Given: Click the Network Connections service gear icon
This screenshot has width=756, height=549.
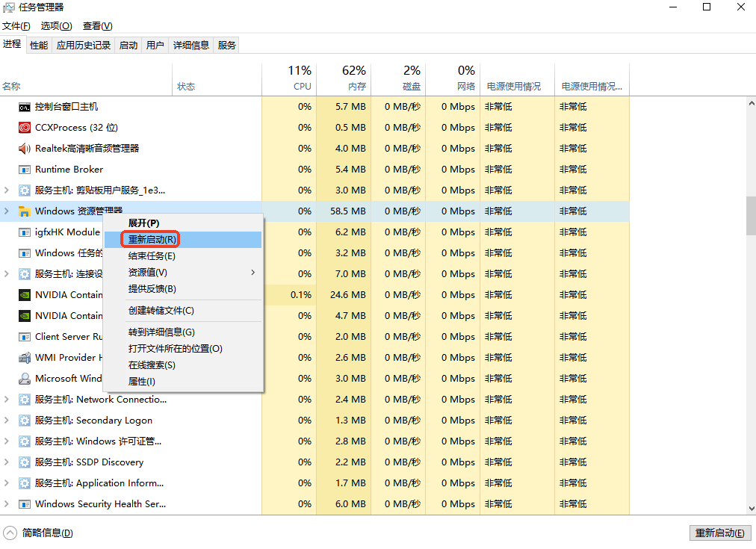Looking at the screenshot, I should tap(24, 400).
